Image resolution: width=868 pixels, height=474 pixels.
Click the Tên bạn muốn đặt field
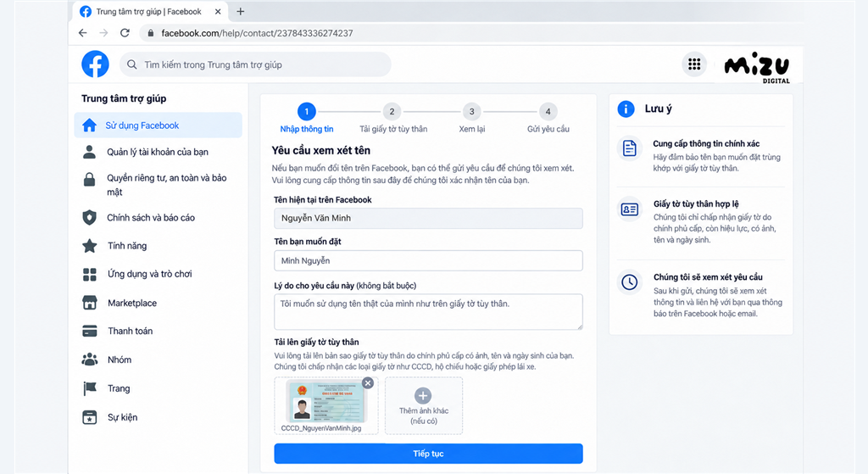[x=428, y=261]
